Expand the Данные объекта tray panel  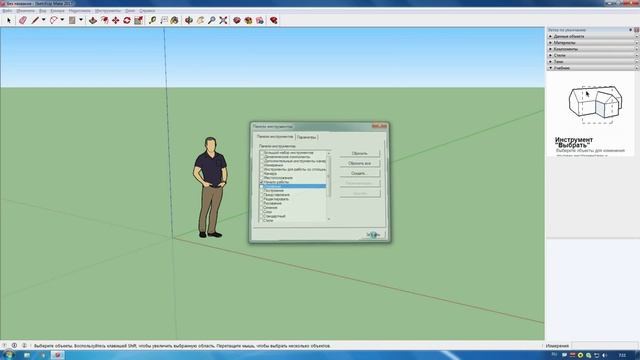click(593, 36)
